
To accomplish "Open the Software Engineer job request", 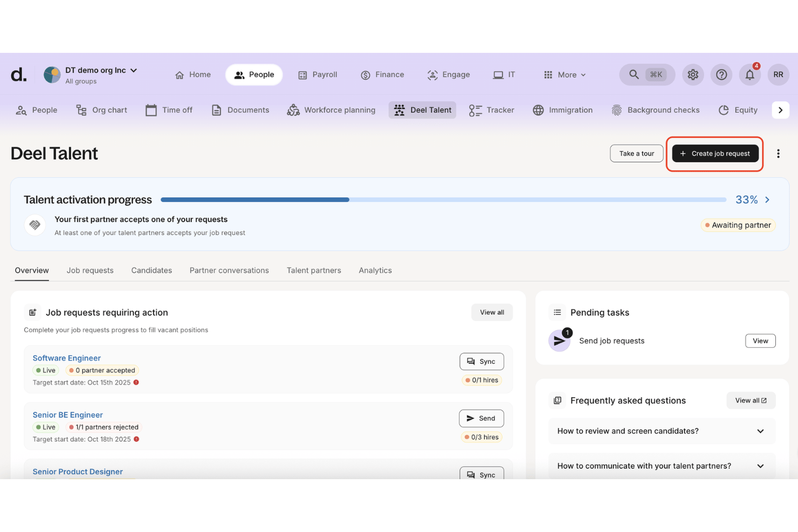I will tap(67, 358).
